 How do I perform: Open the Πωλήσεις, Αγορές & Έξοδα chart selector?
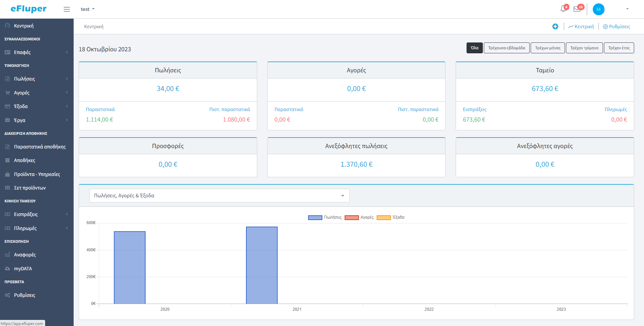click(x=219, y=196)
